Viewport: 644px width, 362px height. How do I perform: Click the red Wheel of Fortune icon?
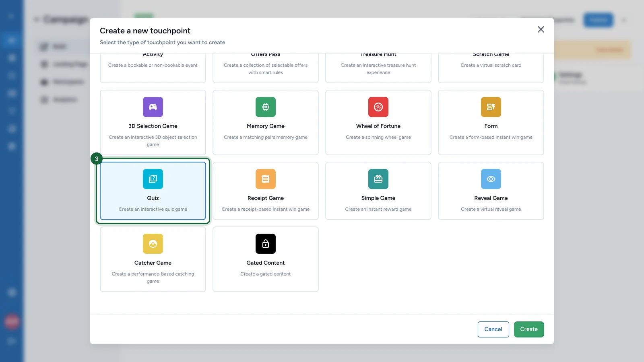[x=378, y=107]
